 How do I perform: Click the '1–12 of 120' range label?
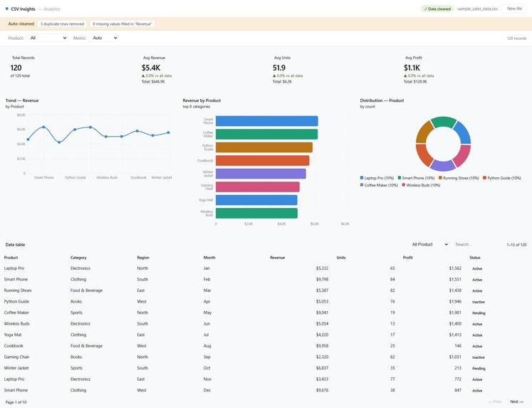coord(516,244)
